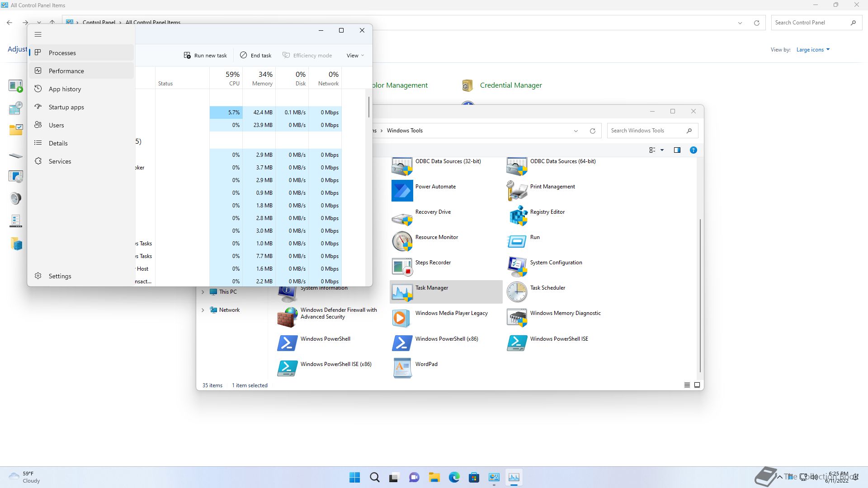Open Windows Tools address history dropdown
Viewport: 868px width, 488px height.
[576, 131]
